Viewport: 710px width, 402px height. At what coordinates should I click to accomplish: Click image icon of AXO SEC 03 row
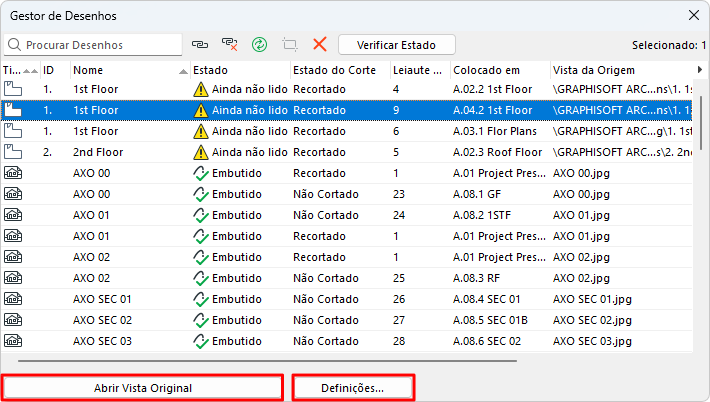(13, 341)
